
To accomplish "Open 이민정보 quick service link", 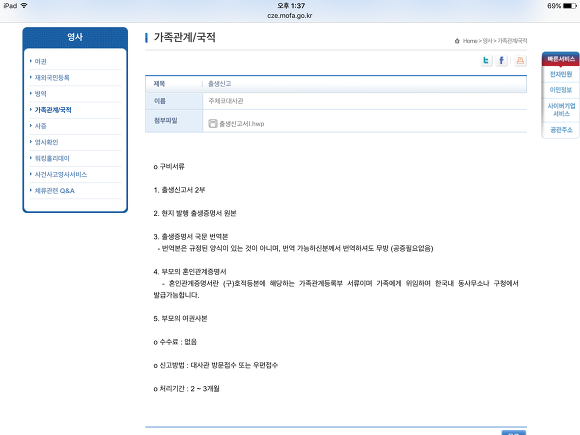I will [x=561, y=90].
